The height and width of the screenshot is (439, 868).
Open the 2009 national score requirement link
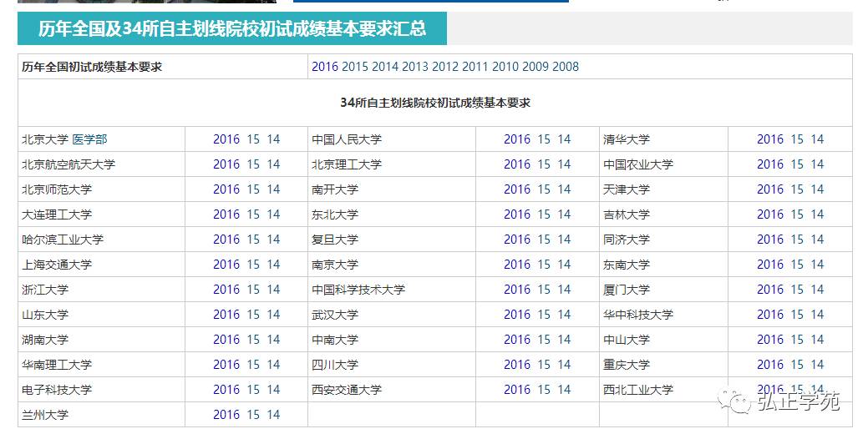tap(536, 67)
